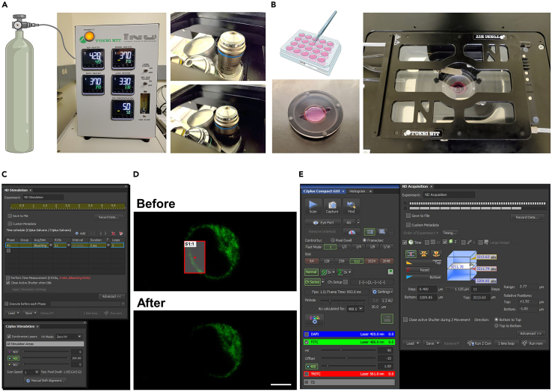The height and width of the screenshot is (392, 552).
Task: Select the Top to Bottom direction
Action: point(495,324)
